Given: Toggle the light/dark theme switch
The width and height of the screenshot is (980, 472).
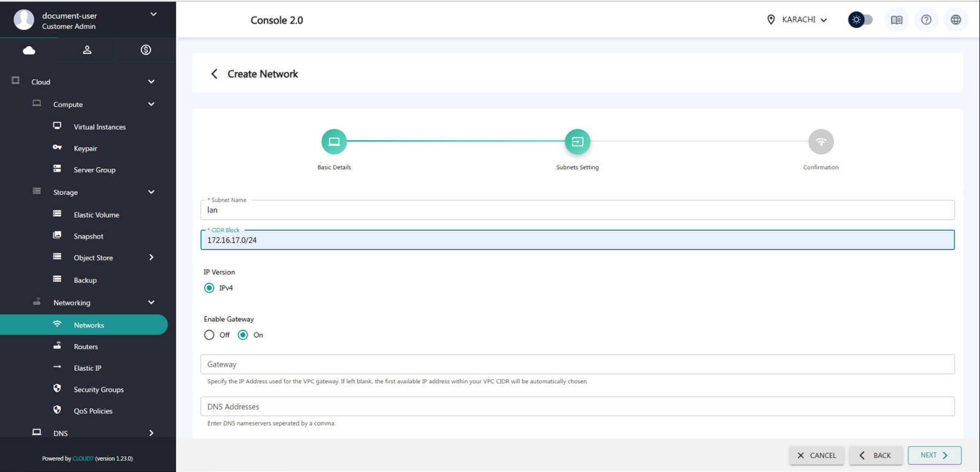Looking at the screenshot, I should (x=860, y=20).
